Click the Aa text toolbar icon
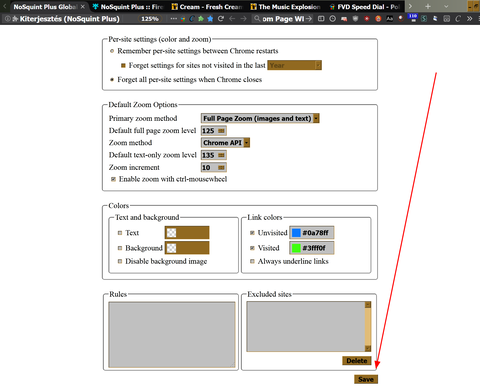Screen dimensions: 480x387 coord(389,19)
